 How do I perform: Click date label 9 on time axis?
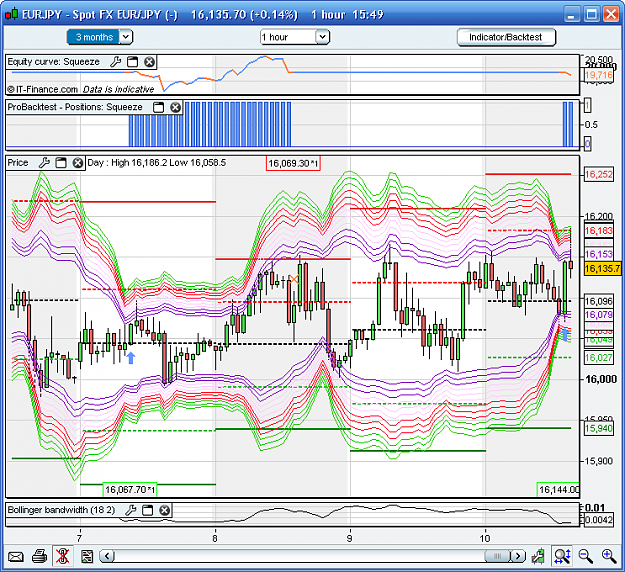click(350, 539)
